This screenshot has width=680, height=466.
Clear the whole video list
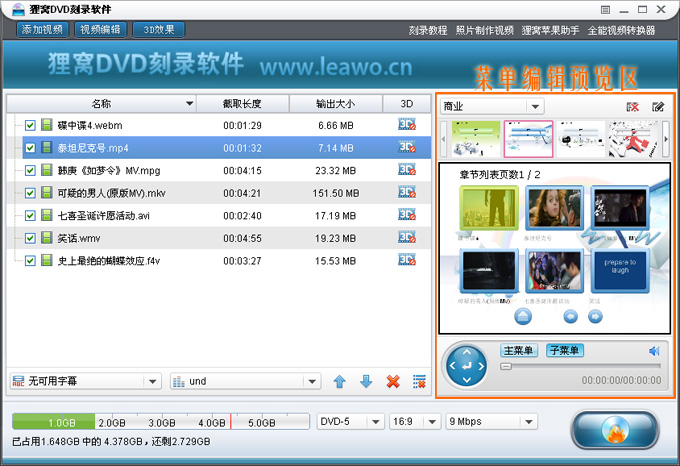[419, 381]
